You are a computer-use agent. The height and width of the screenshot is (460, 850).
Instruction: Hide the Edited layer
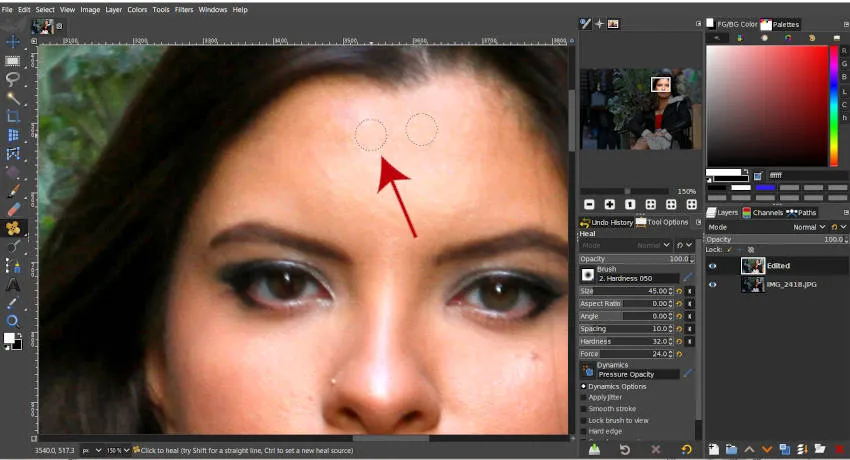[713, 266]
